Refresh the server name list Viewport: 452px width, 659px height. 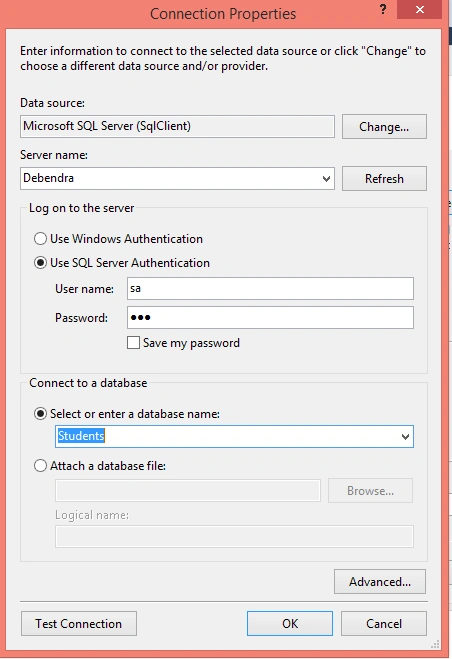tap(384, 179)
